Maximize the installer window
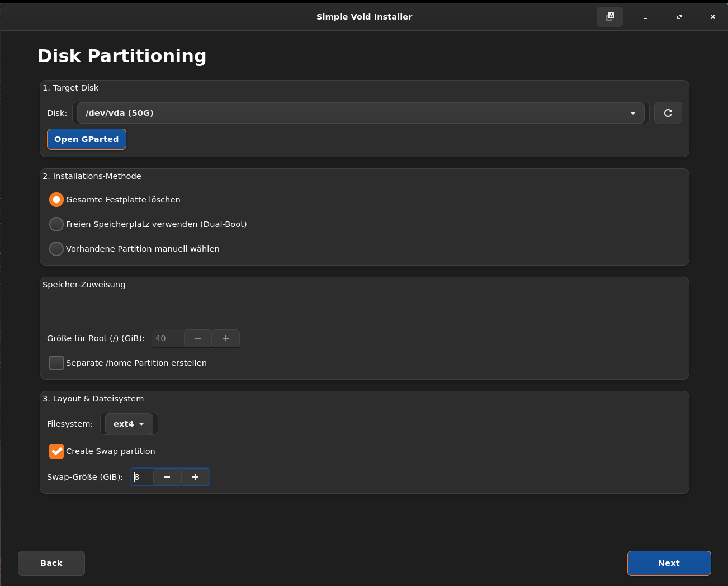Image resolution: width=728 pixels, height=586 pixels. pos(679,17)
